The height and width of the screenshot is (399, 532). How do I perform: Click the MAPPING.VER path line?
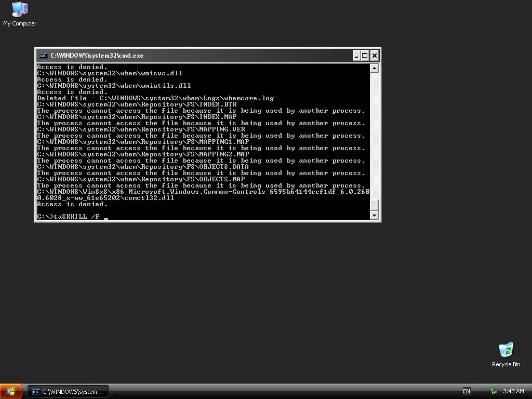click(141, 129)
